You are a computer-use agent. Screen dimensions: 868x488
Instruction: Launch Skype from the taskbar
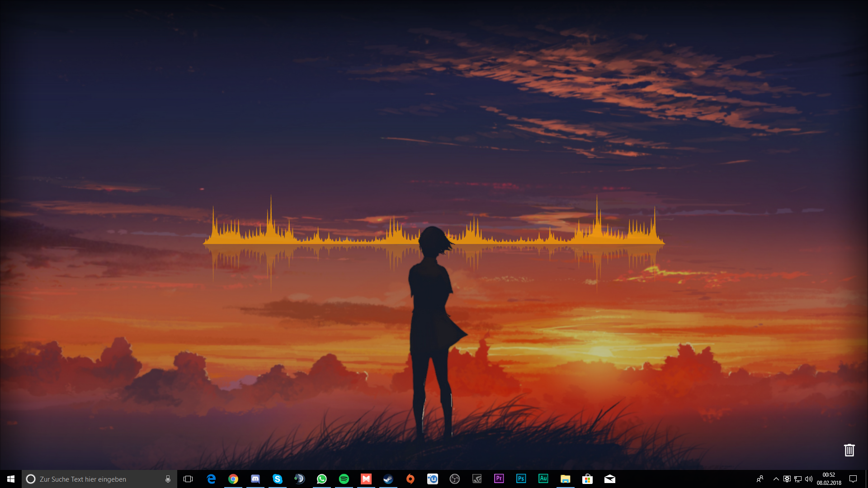[x=278, y=479]
